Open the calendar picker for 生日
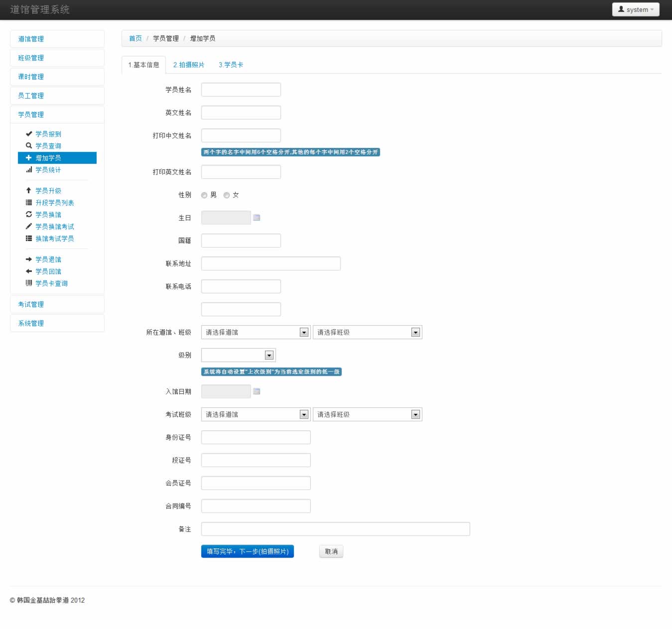 click(x=257, y=218)
